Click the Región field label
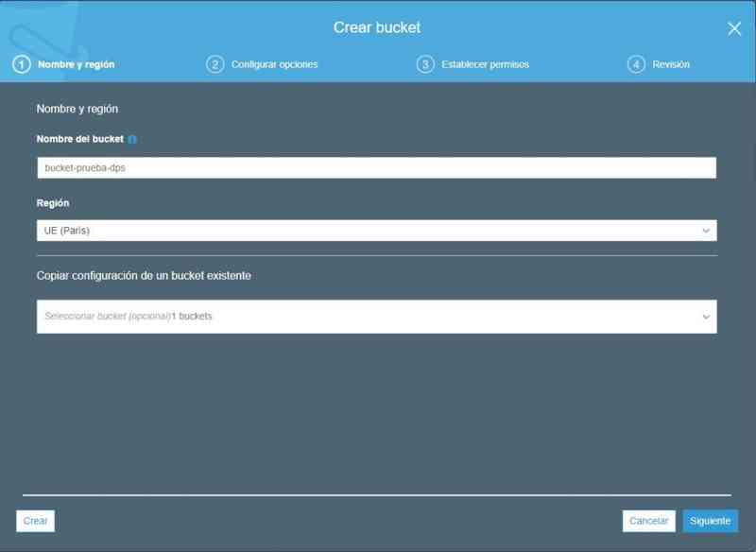The image size is (756, 552). 53,203
